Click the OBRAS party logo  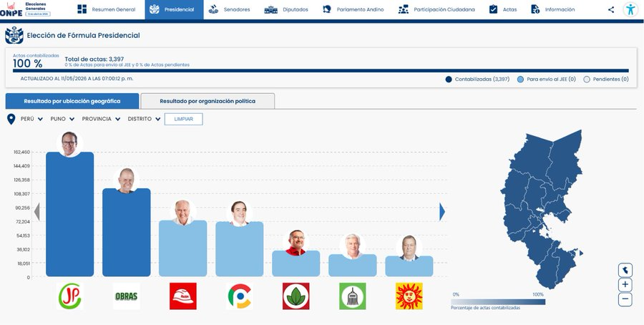(127, 296)
